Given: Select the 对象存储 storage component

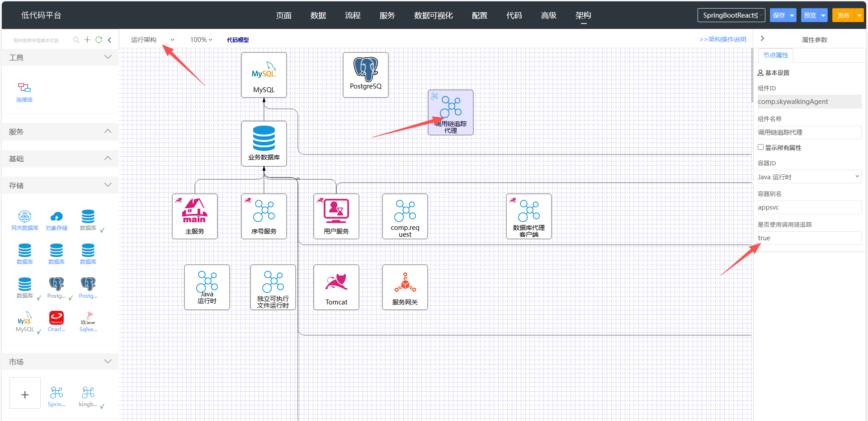Looking at the screenshot, I should pyautogui.click(x=57, y=220).
